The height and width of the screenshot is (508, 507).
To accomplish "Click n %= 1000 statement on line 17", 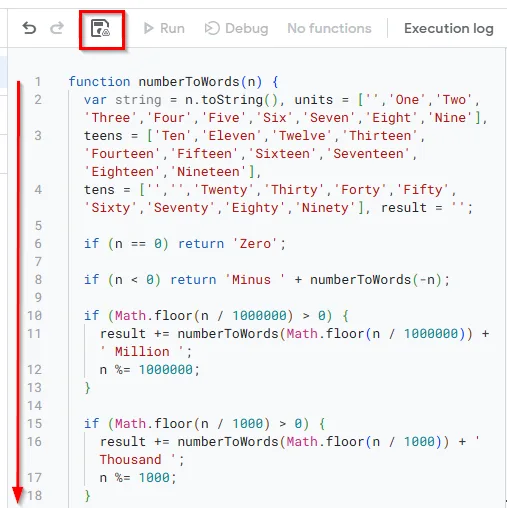I will [138, 478].
